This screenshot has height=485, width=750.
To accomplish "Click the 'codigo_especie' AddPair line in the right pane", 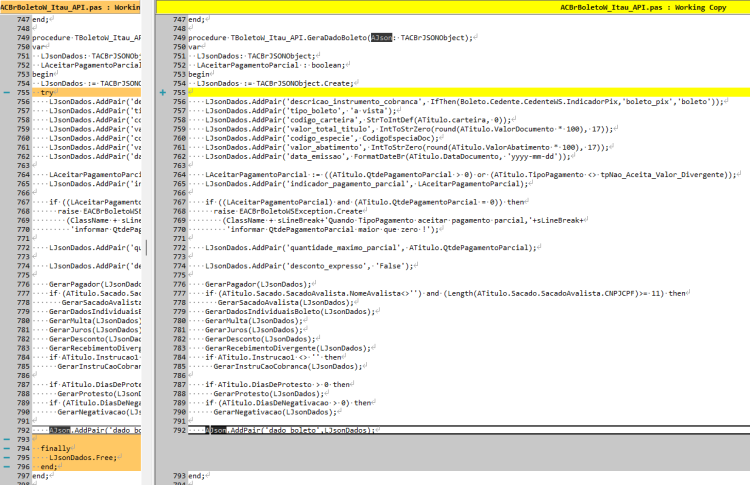I will (322, 138).
